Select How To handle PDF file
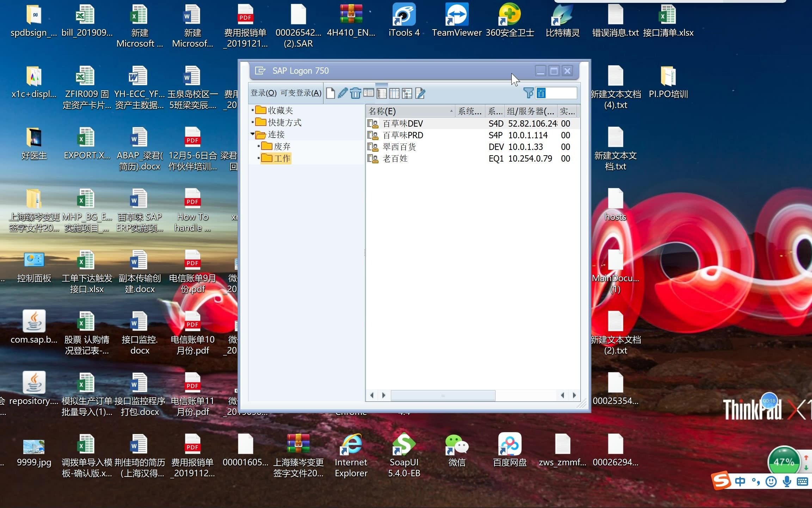This screenshot has height=508, width=812. [x=192, y=210]
